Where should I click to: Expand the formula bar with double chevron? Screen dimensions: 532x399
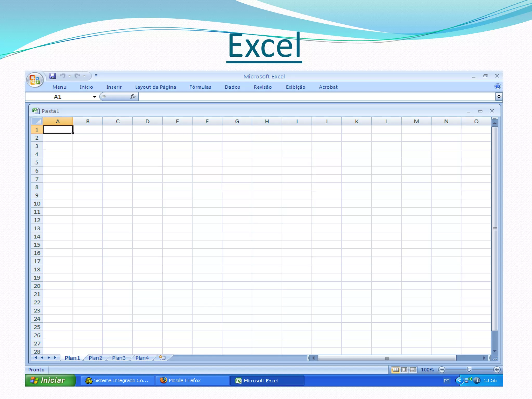[499, 96]
